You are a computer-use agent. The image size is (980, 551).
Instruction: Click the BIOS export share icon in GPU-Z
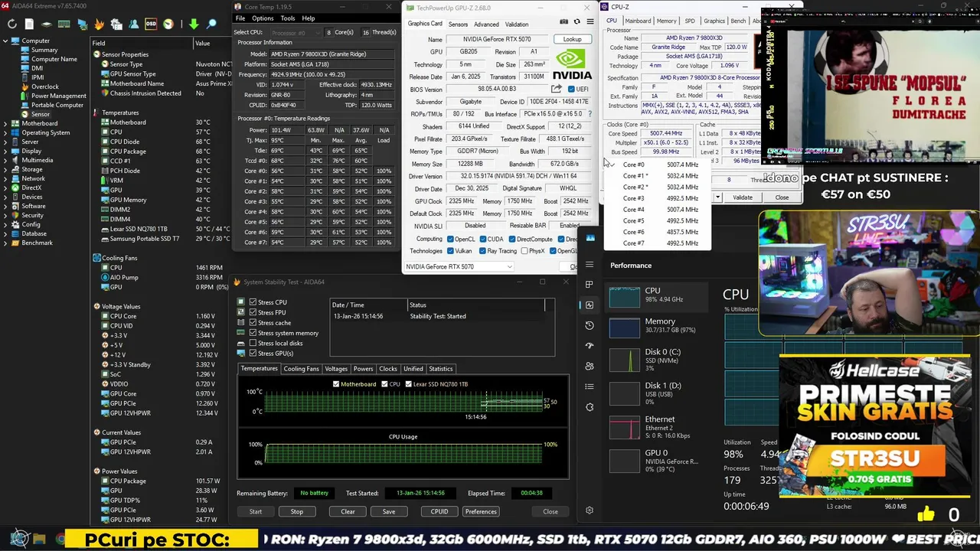[x=556, y=89]
